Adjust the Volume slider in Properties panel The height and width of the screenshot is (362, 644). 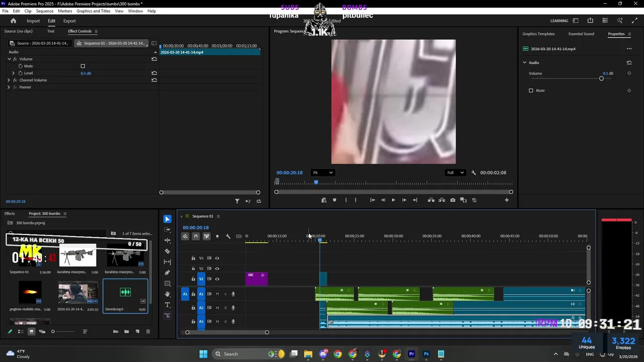click(601, 78)
